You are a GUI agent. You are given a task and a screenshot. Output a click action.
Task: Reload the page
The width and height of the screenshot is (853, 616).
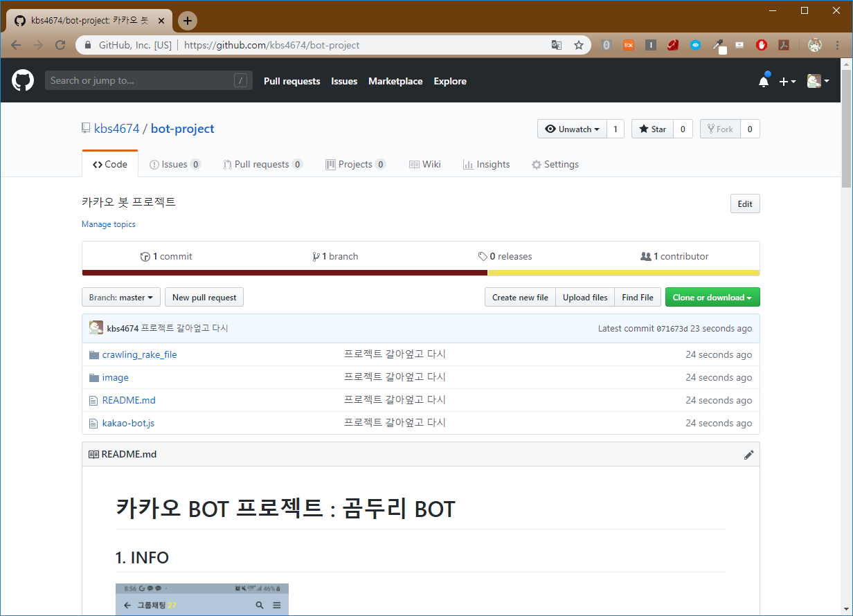pyautogui.click(x=60, y=45)
